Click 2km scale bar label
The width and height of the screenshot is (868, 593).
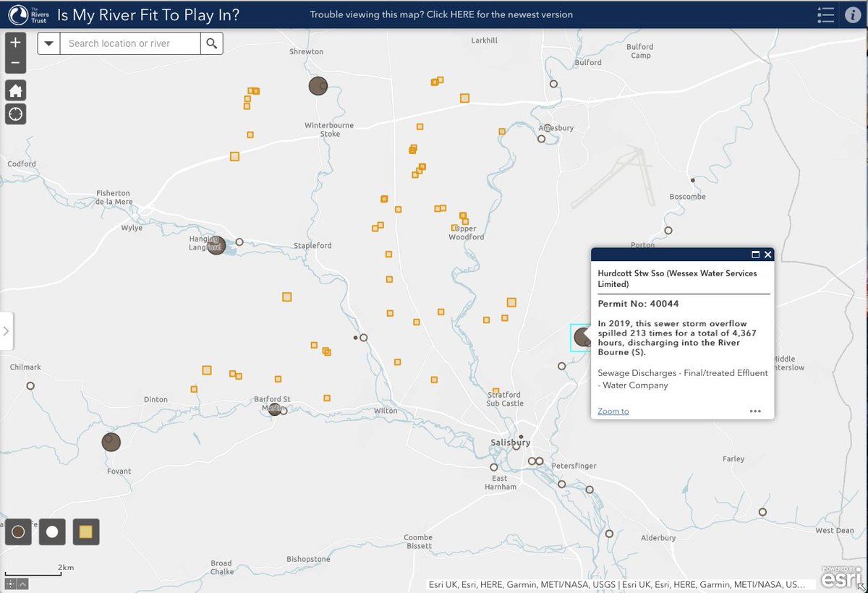coord(67,568)
